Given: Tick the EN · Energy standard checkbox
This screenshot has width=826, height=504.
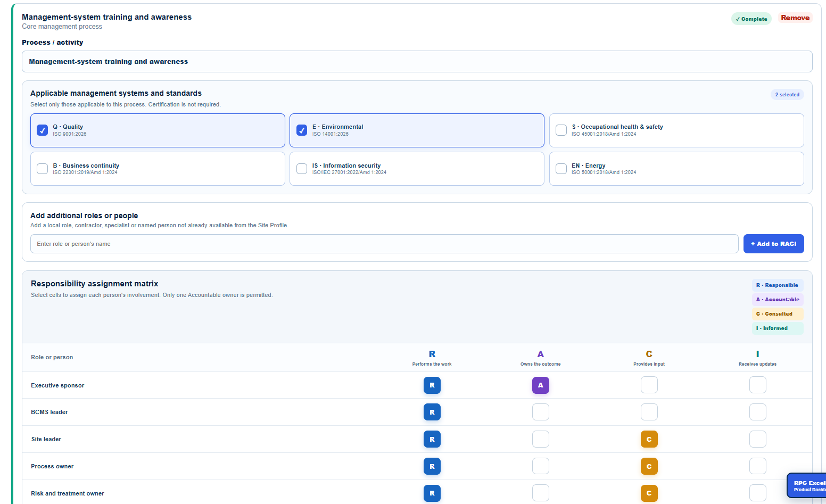Looking at the screenshot, I should tap(561, 169).
